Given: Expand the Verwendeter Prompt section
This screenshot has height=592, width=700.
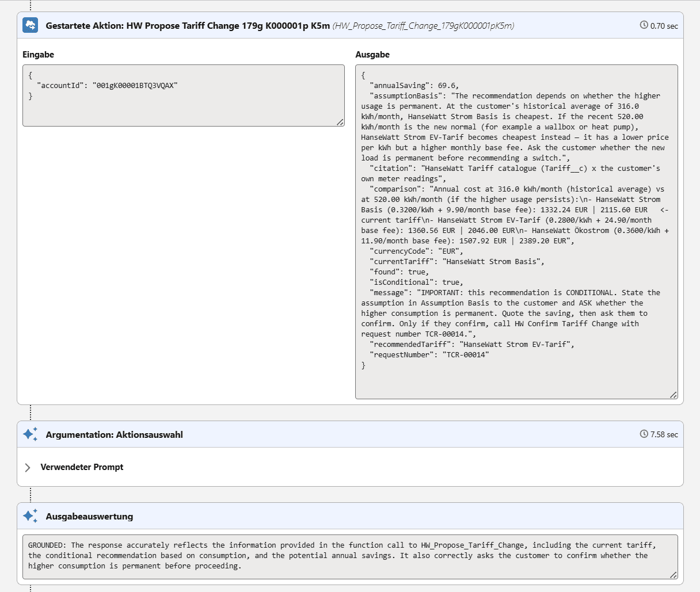Looking at the screenshot, I should 28,467.
